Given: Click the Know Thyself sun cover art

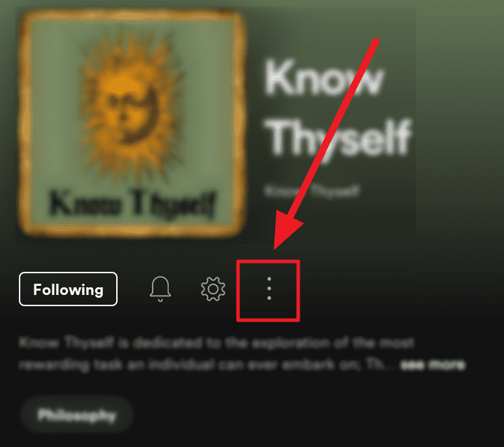Looking at the screenshot, I should (x=132, y=123).
